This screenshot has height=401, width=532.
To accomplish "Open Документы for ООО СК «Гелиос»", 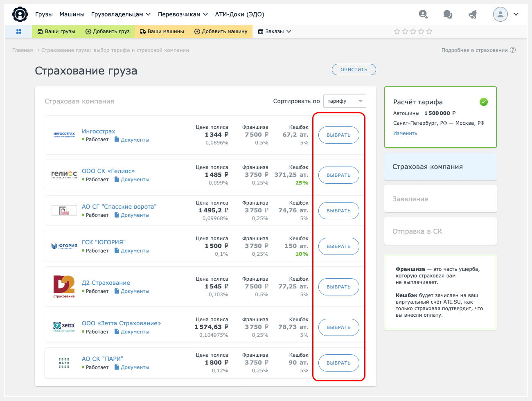I will 131,179.
